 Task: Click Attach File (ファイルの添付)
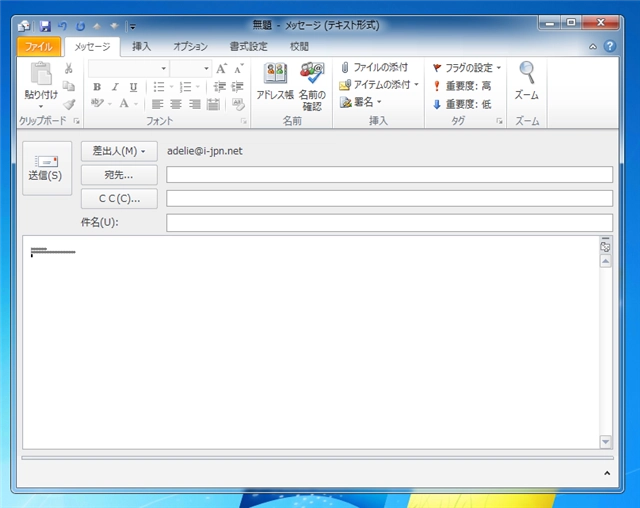pyautogui.click(x=373, y=67)
